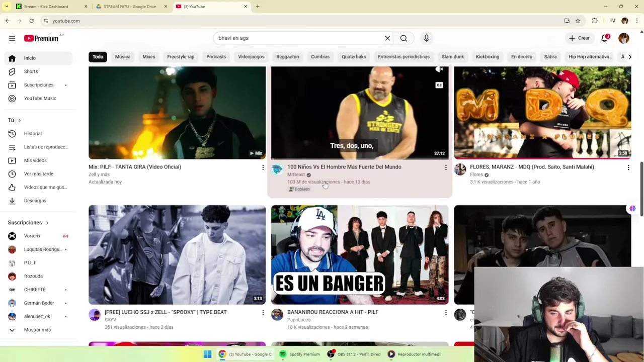Expand the Tú section chevron
Image resolution: width=644 pixels, height=362 pixels.
click(x=19, y=120)
